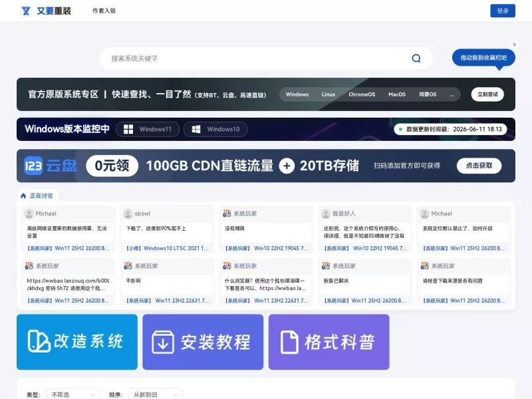
Task: Open Win11 25H2 link under 系统定位 comment
Action: [x=464, y=248]
